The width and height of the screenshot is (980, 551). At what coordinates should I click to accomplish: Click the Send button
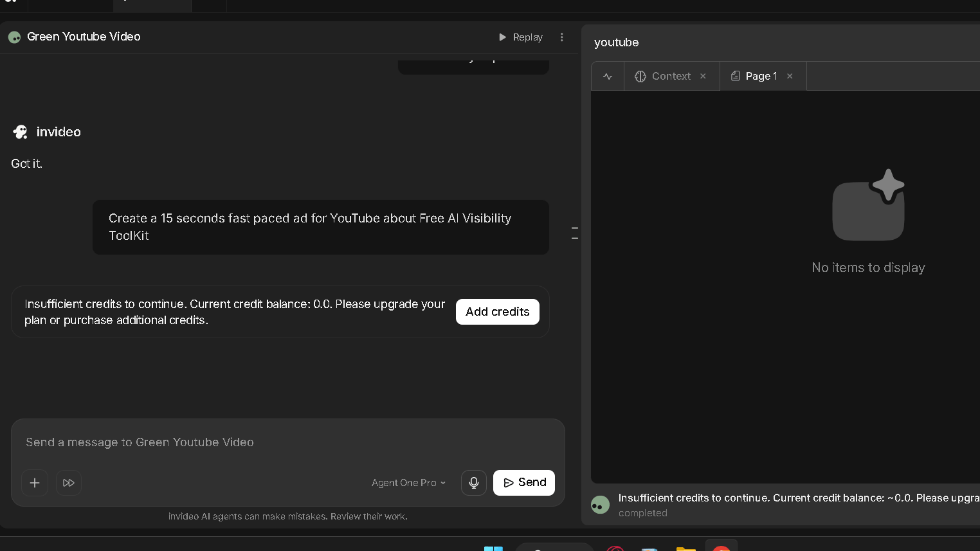pos(524,483)
